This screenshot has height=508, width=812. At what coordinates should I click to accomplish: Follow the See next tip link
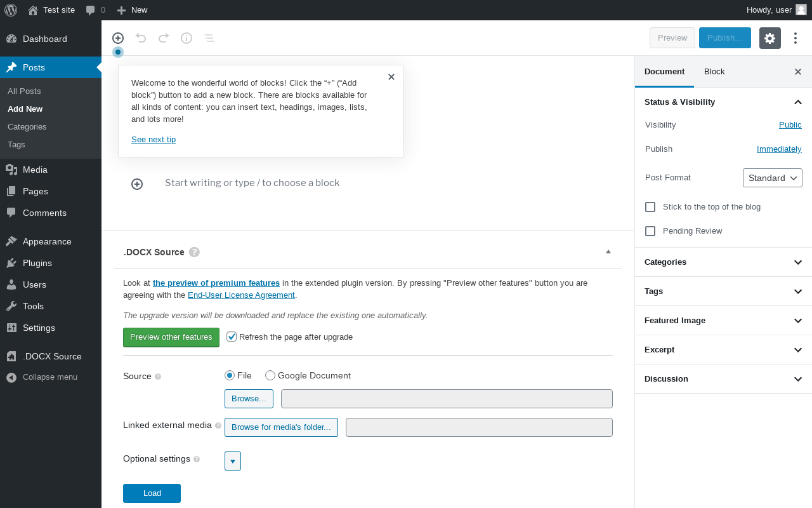[154, 140]
